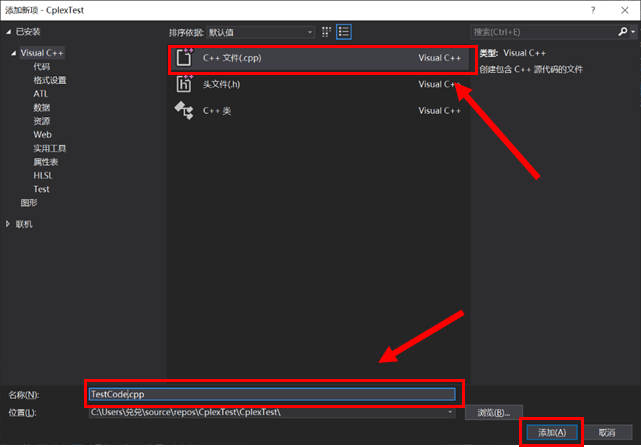Click the 类型: Visual C++ description text
This screenshot has height=447, width=641.
(513, 53)
